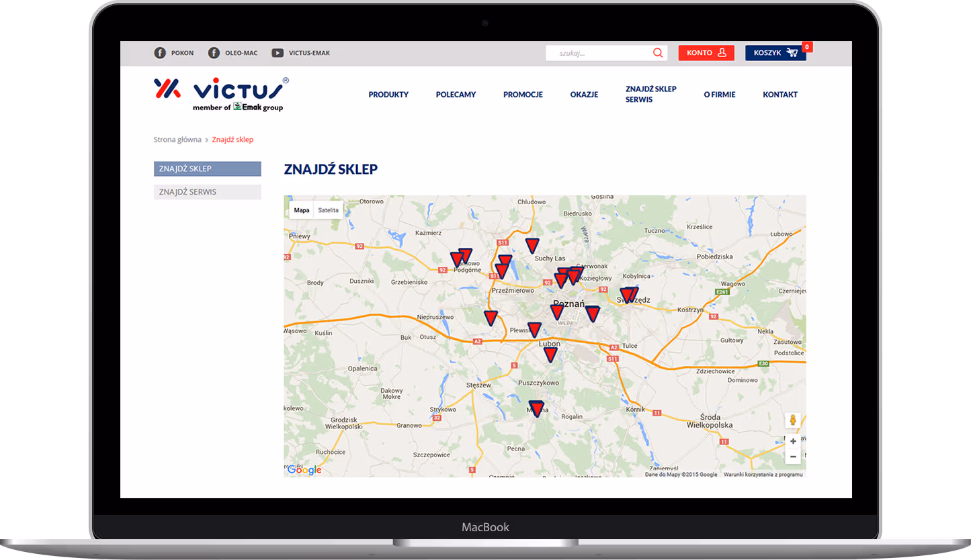This screenshot has height=560, width=971.
Task: Click marker just below Poznań label
Action: pyautogui.click(x=557, y=312)
